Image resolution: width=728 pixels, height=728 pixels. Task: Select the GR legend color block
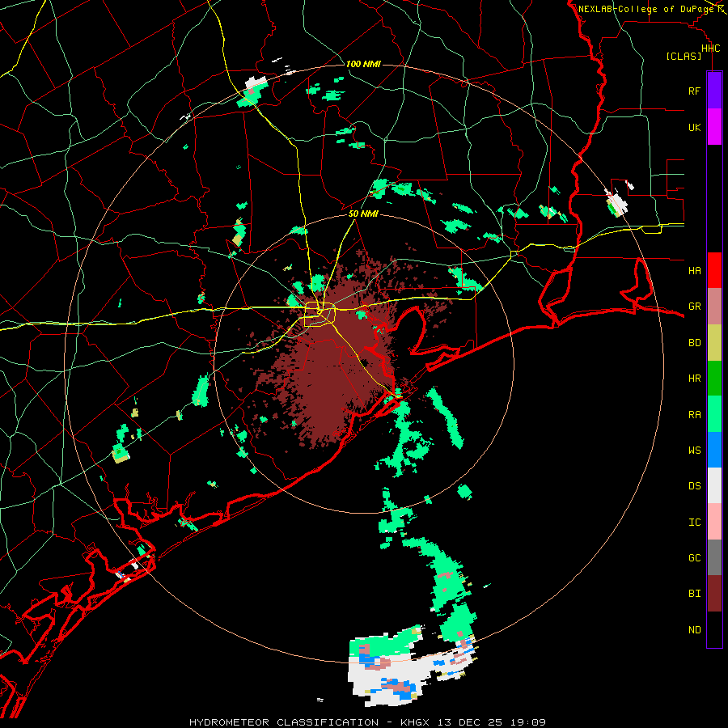click(714, 307)
